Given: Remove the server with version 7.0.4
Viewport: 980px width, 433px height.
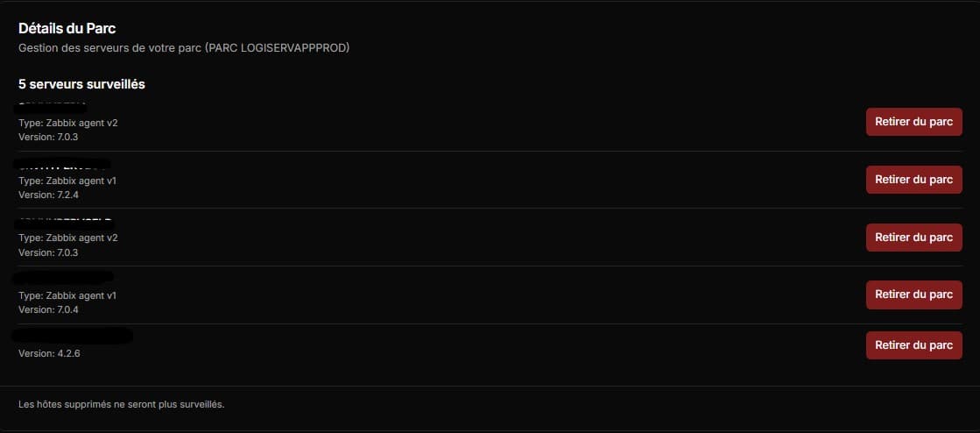Looking at the screenshot, I should (x=913, y=295).
